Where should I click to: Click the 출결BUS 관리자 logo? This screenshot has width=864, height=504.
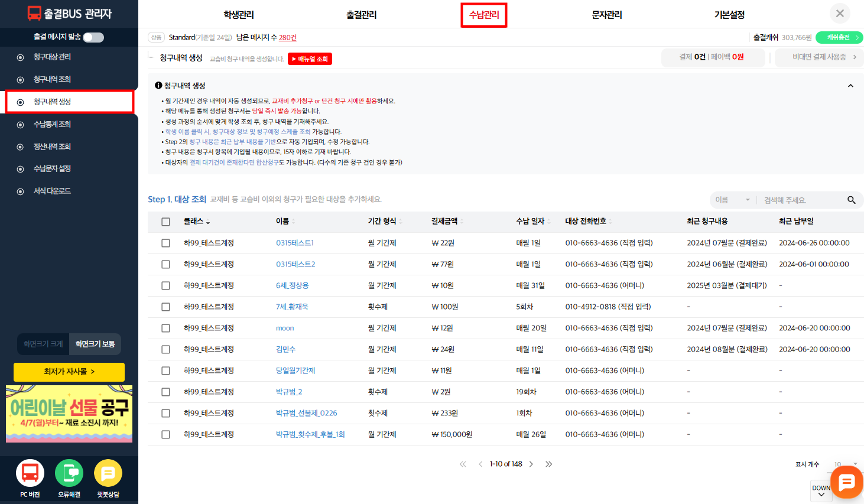[69, 14]
